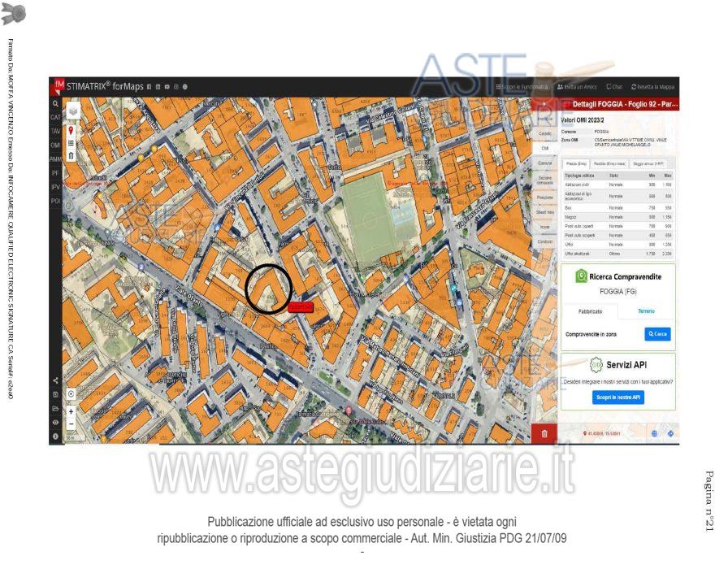Click the trash icon below the list tool
Image resolution: width=728 pixels, height=569 pixels.
click(71, 154)
